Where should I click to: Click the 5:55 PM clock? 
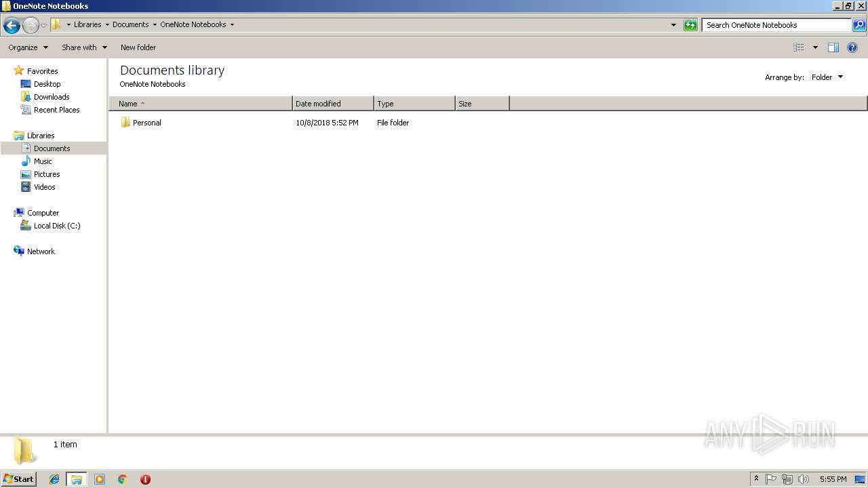click(x=833, y=479)
